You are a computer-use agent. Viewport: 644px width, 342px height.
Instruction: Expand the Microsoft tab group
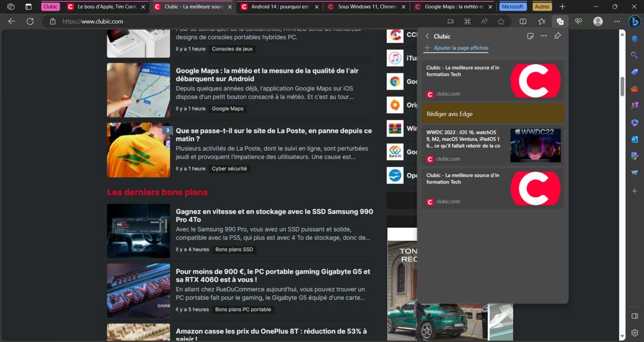513,7
